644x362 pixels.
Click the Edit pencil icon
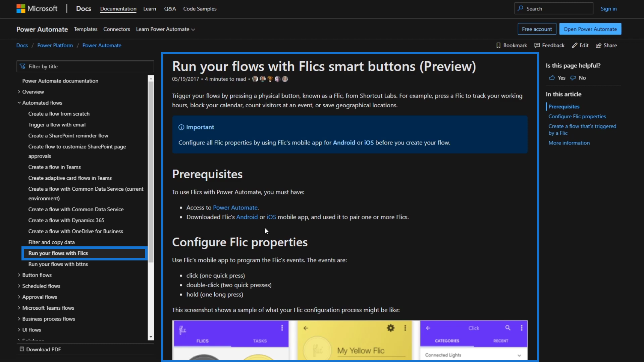[575, 45]
